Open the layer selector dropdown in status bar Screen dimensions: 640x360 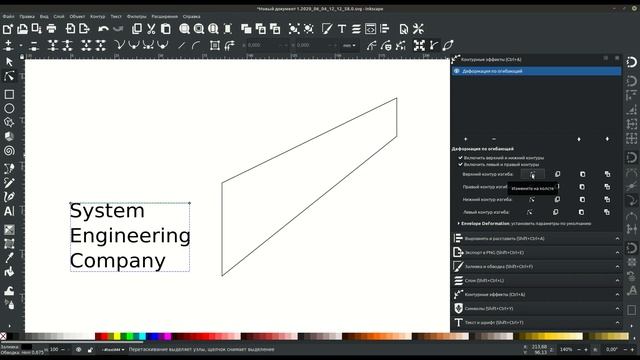click(x=113, y=350)
